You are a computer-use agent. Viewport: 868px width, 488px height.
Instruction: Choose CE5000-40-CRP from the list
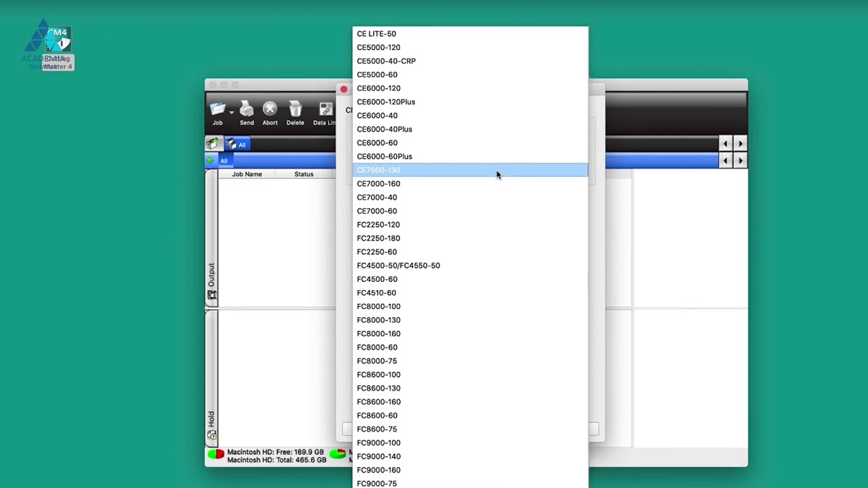tap(471, 61)
